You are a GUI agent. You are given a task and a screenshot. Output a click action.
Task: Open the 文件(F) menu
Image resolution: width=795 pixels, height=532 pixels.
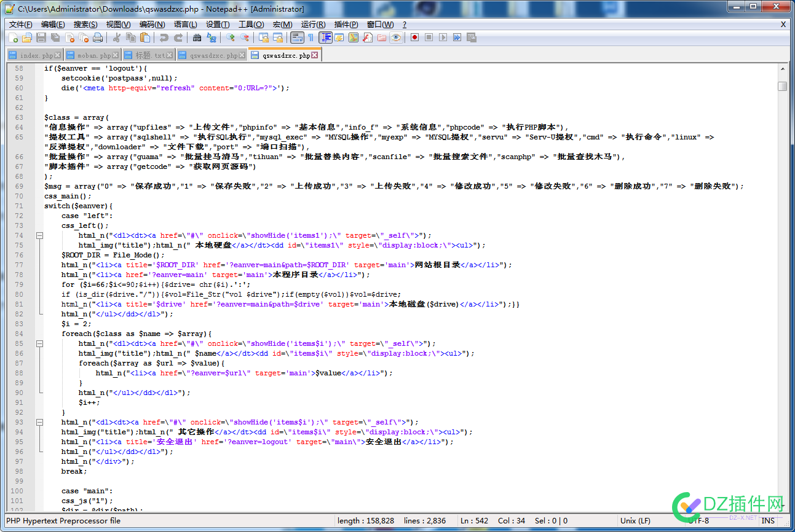(x=20, y=25)
